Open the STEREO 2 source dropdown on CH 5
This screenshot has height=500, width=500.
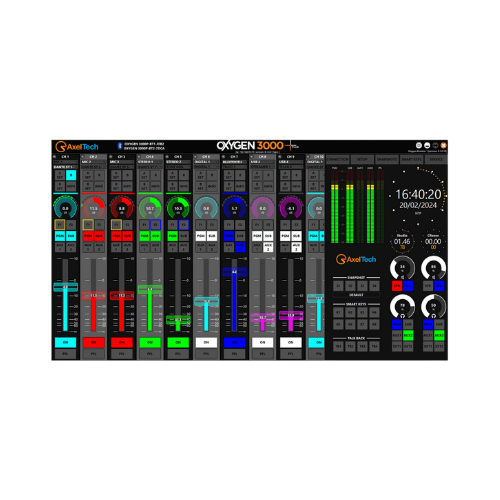178,162
